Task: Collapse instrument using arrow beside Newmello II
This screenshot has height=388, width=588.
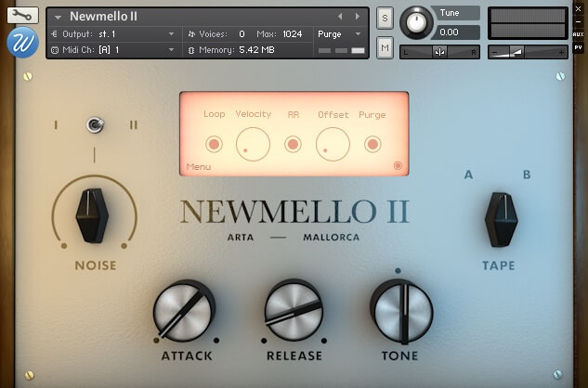Action: point(58,18)
